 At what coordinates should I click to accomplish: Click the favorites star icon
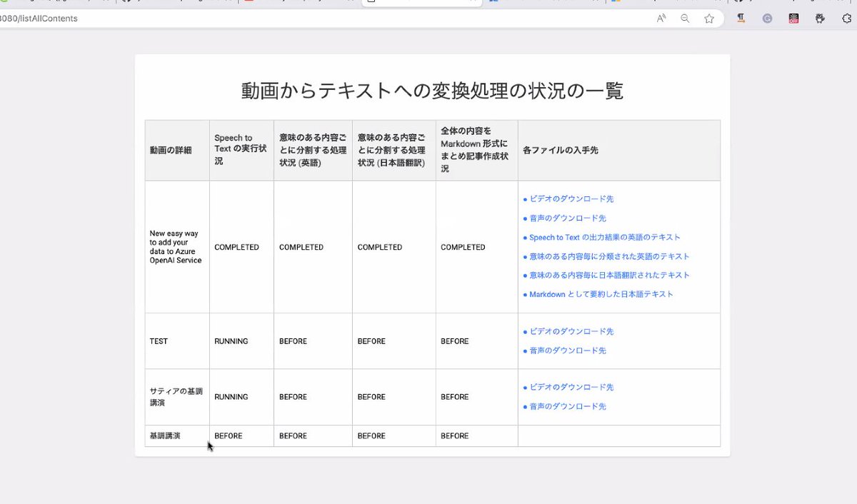[709, 19]
